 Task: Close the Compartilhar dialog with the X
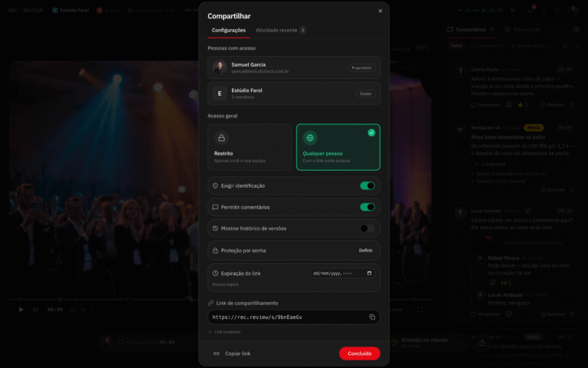point(381,11)
